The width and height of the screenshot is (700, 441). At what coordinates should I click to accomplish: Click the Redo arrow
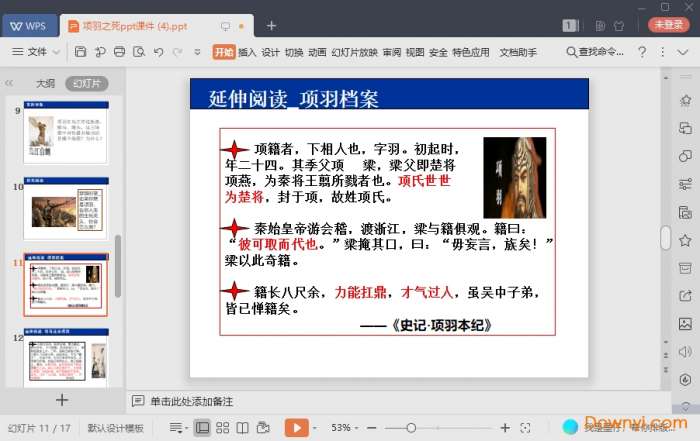(178, 52)
